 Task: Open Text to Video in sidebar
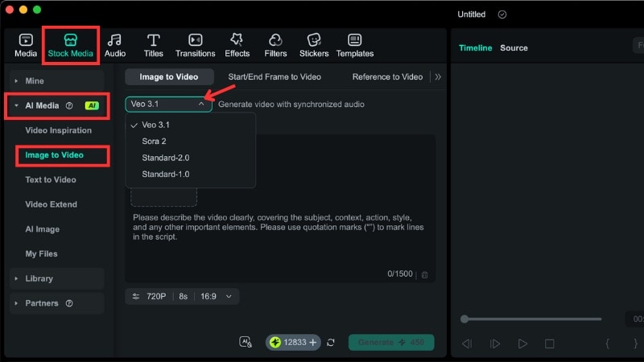click(x=51, y=179)
